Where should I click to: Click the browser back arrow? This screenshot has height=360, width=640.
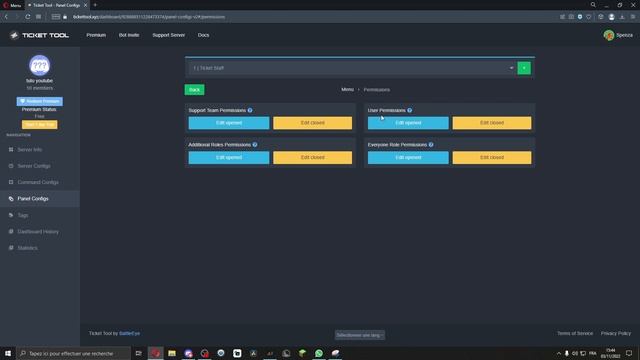[6, 17]
